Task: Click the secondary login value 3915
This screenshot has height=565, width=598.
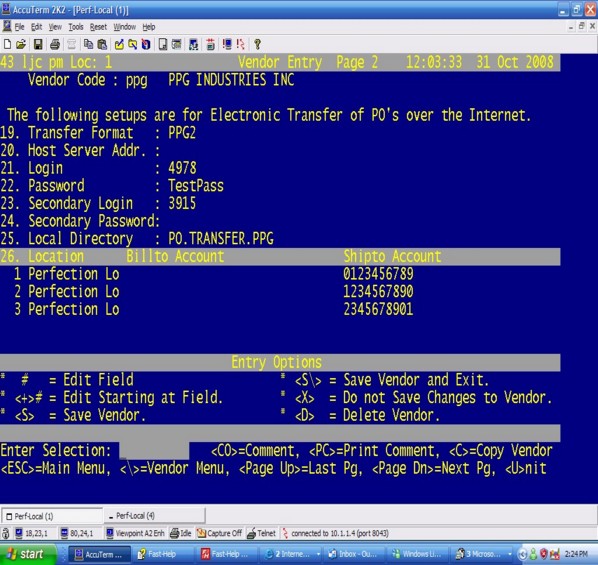Action: (x=182, y=203)
